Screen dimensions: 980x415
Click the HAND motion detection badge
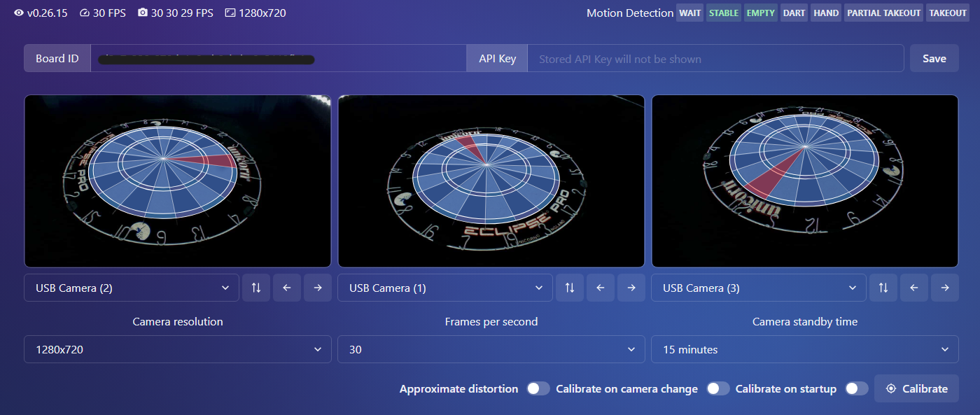[x=826, y=13]
